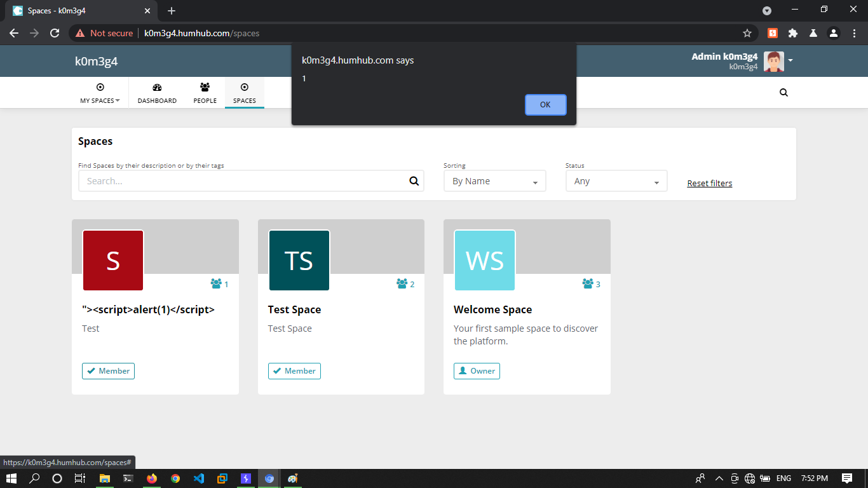This screenshot has height=488, width=868.
Task: Click Member button on Test Space card
Action: tap(294, 371)
